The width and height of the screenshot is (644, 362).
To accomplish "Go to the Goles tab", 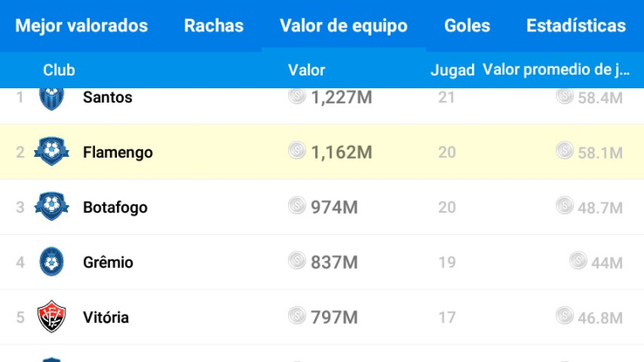I will pos(467,25).
